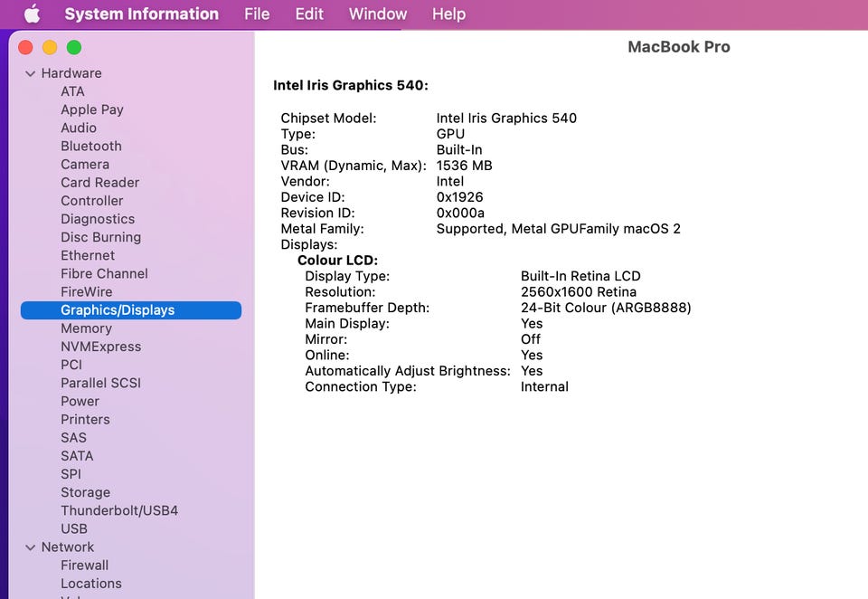The image size is (868, 599).
Task: Select Locations in the sidebar
Action: 90,584
